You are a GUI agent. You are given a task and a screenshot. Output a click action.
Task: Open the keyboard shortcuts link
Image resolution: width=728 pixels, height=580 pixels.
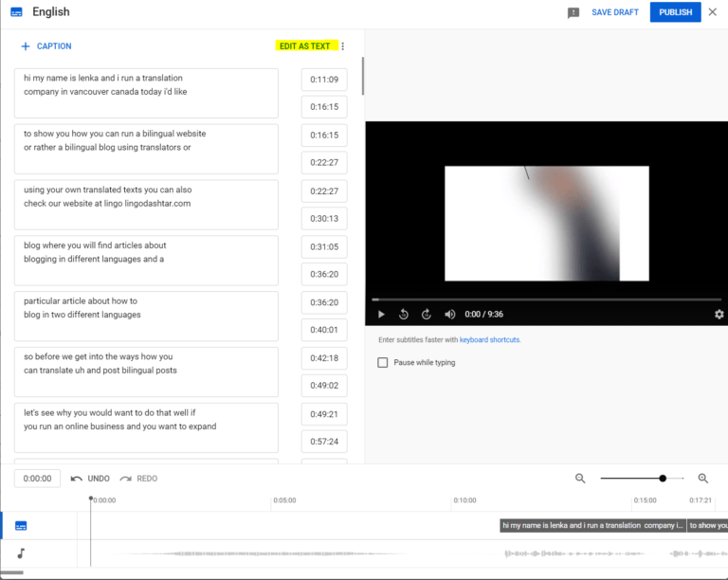tap(490, 339)
